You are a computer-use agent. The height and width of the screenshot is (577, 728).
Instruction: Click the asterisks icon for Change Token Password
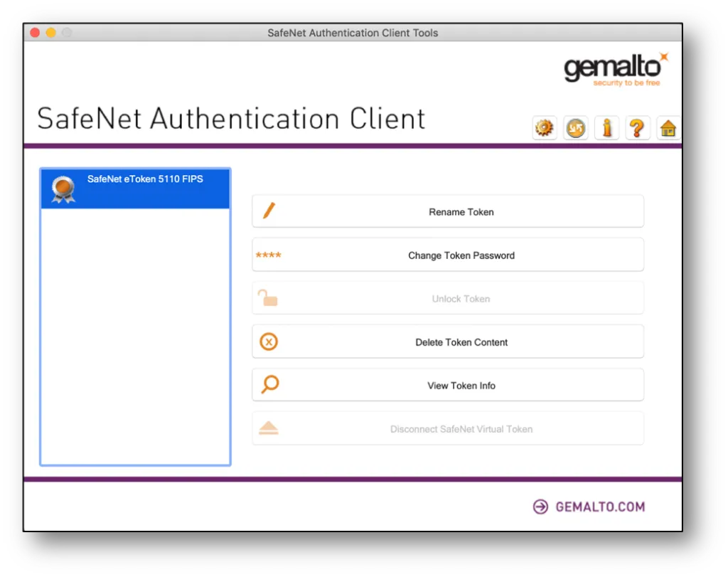click(268, 255)
